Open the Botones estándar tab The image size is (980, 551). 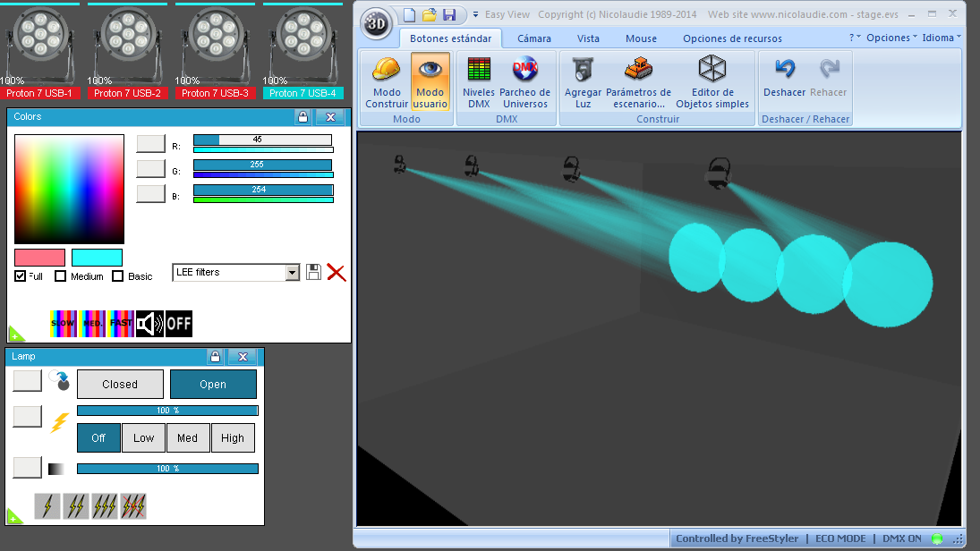tap(451, 38)
